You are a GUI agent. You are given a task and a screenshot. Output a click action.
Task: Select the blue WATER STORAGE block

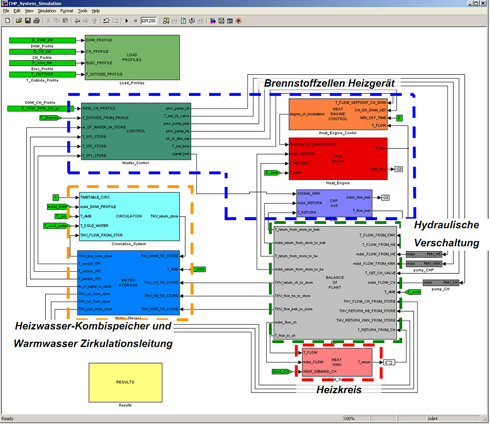coord(128,283)
